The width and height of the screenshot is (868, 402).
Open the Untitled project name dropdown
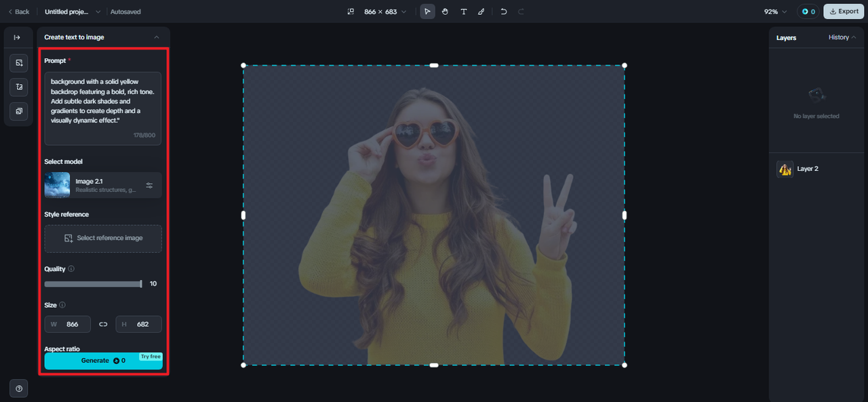pos(73,12)
